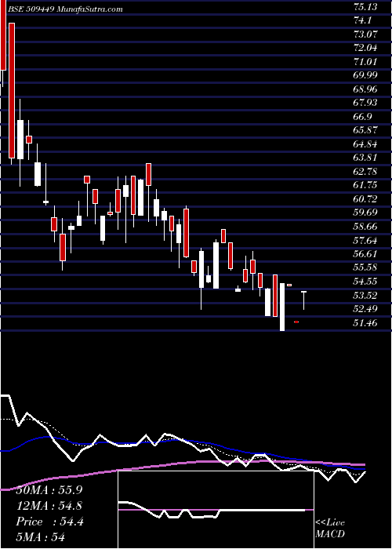Click the 60.72 price axis label
The height and width of the screenshot is (549, 392).
[x=365, y=199]
